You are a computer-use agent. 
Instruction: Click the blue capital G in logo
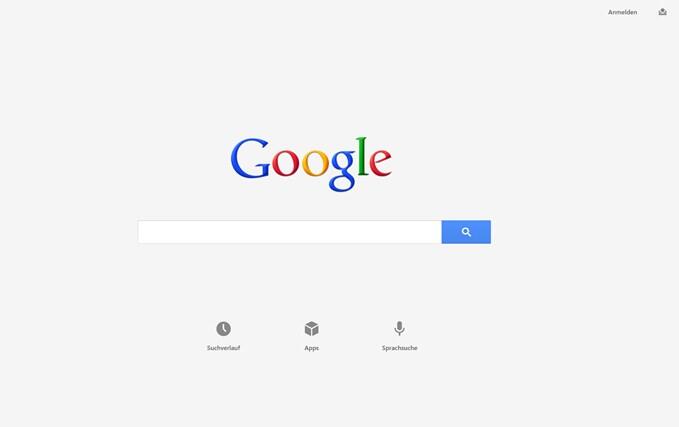[250, 159]
